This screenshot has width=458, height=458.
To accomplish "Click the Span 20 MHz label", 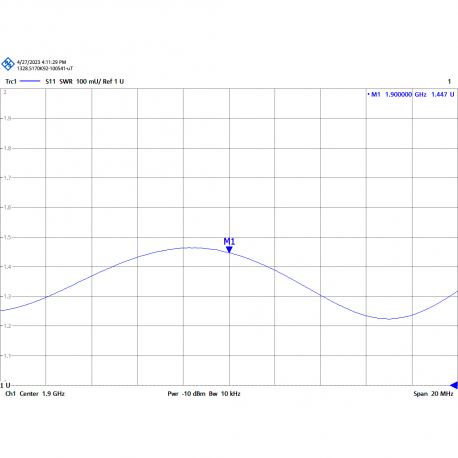I will pos(433,394).
